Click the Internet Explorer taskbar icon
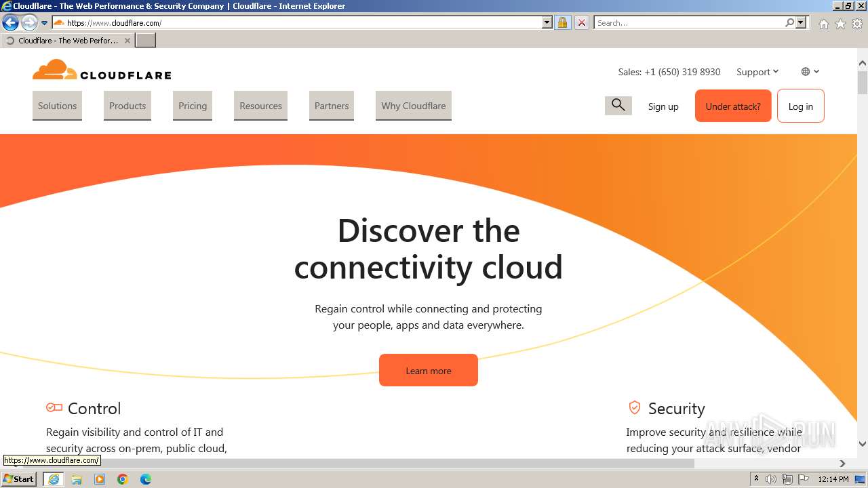The image size is (868, 488). coord(54,479)
